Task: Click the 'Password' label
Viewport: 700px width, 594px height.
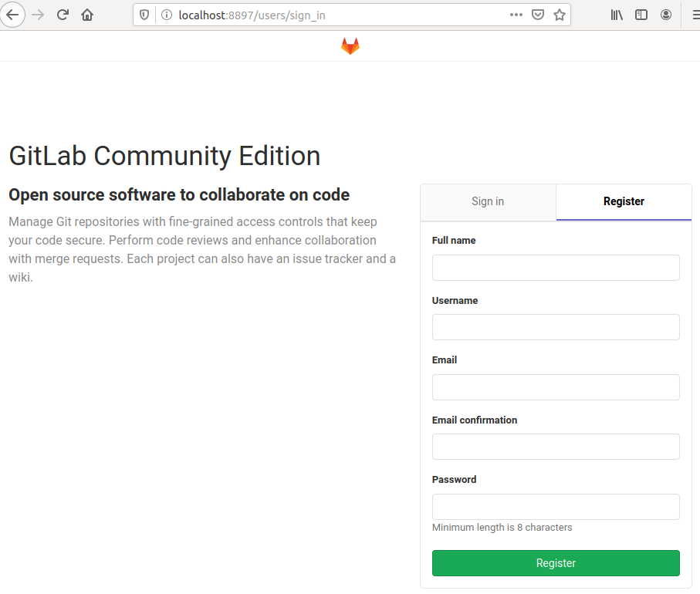Action: [x=454, y=480]
